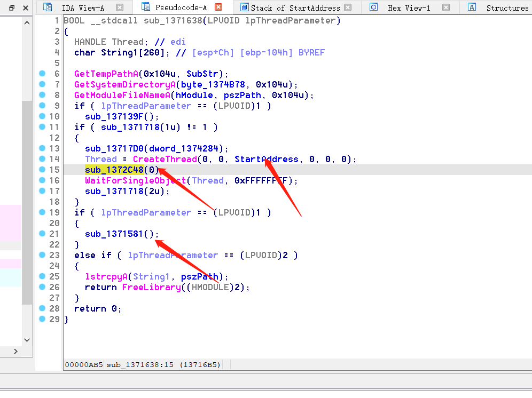The width and height of the screenshot is (532, 398).
Task: Click the lstrcpyA function call
Action: 106,277
